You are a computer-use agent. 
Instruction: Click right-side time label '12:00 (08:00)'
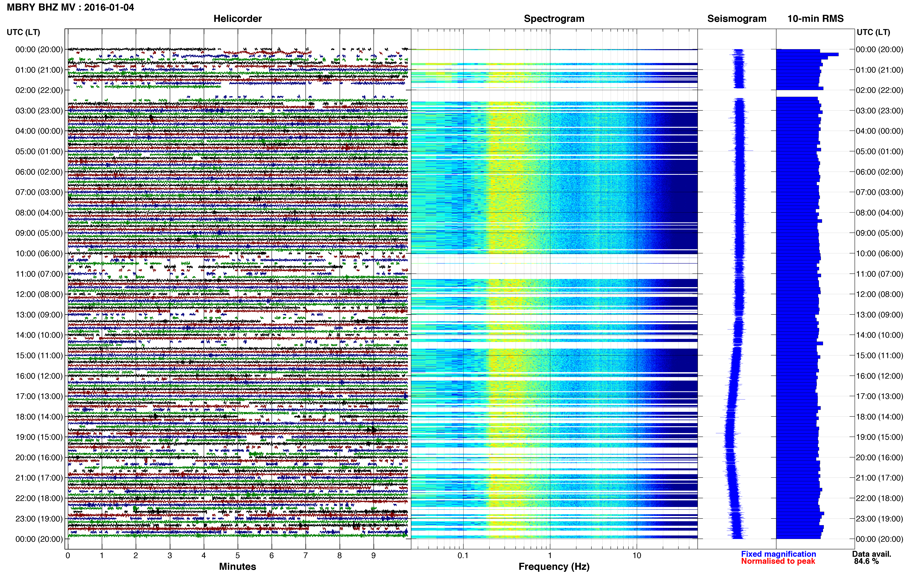click(879, 294)
